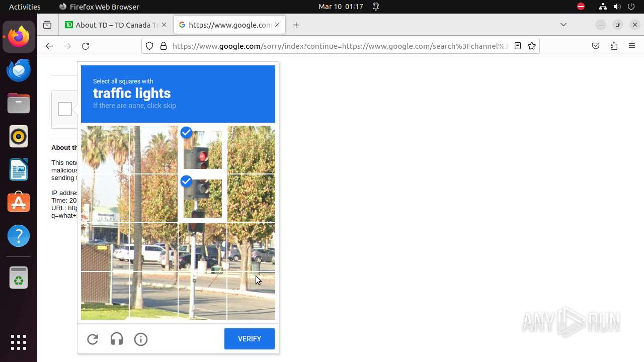This screenshot has height=362, width=644.
Task: Toggle reader view for this page
Action: click(x=517, y=46)
